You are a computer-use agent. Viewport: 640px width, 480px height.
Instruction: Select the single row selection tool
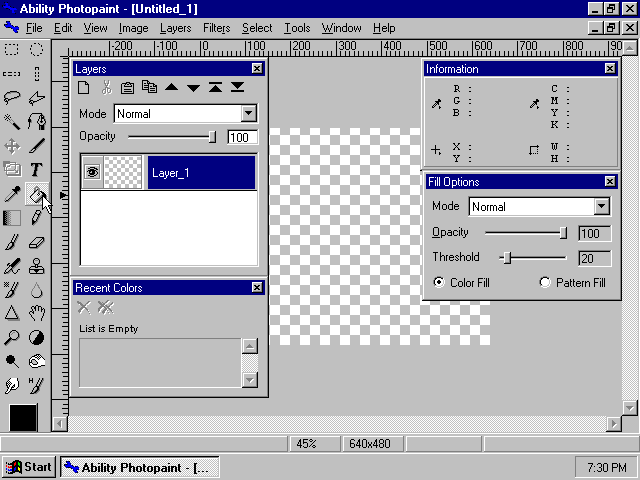(x=12, y=74)
